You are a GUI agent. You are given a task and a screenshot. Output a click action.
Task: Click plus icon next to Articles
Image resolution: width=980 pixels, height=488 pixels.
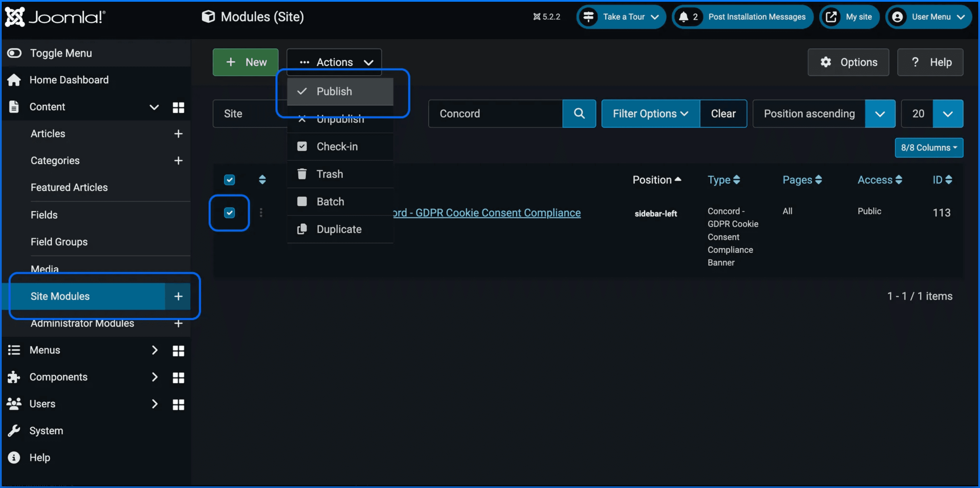178,134
